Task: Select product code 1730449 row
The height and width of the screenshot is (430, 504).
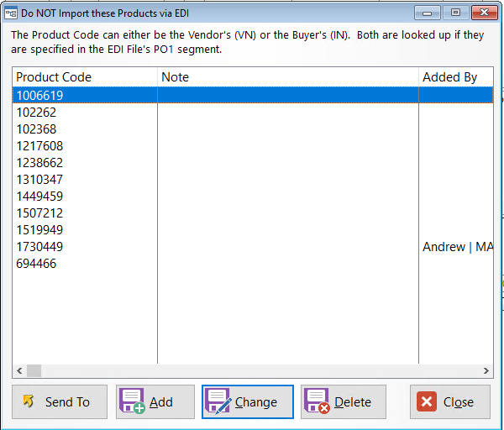Action: point(253,247)
